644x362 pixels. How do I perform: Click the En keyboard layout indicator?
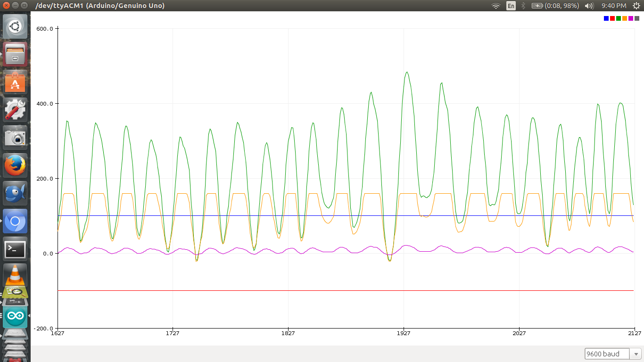511,6
